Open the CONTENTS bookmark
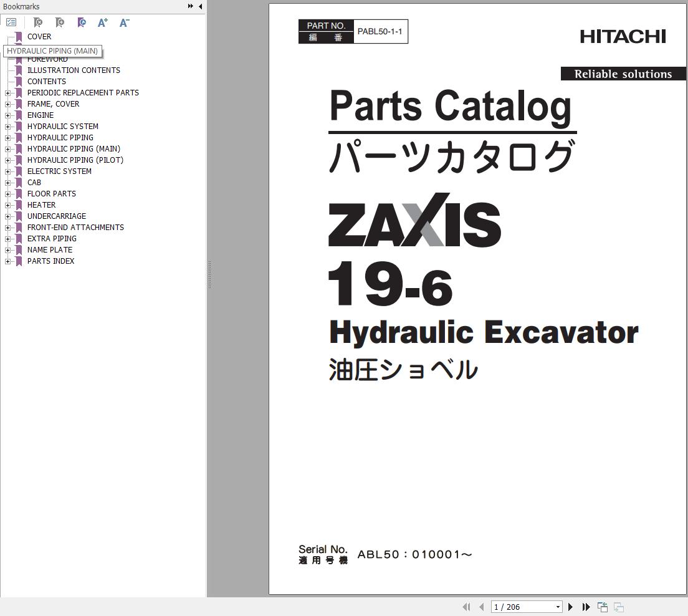The height and width of the screenshot is (616, 688). click(x=47, y=82)
